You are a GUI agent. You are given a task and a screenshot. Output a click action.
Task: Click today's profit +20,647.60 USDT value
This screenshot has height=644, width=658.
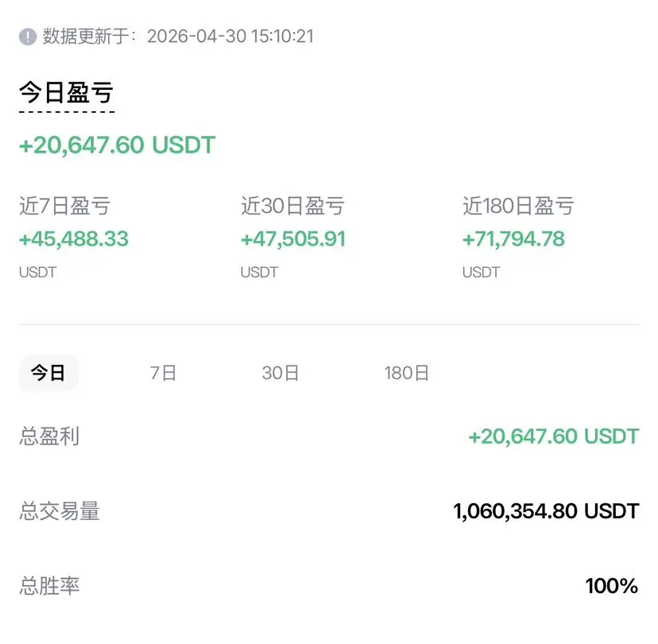click(x=118, y=145)
